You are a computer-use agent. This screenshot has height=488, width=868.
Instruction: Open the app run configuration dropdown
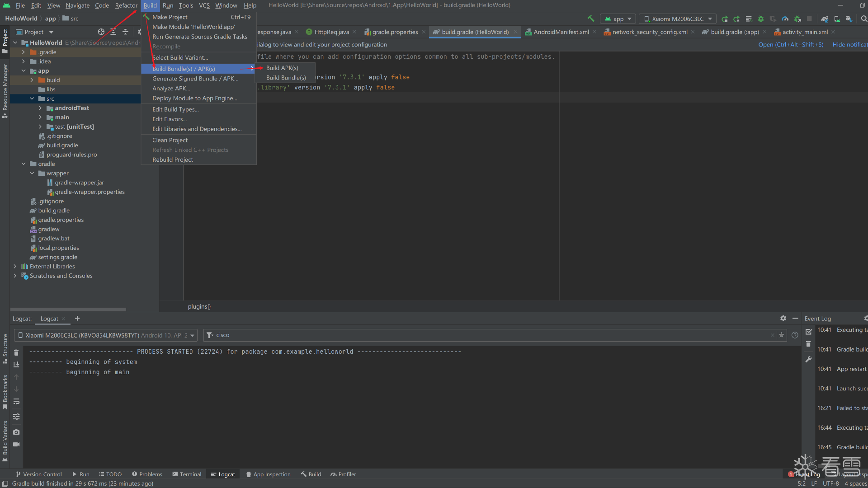point(618,19)
